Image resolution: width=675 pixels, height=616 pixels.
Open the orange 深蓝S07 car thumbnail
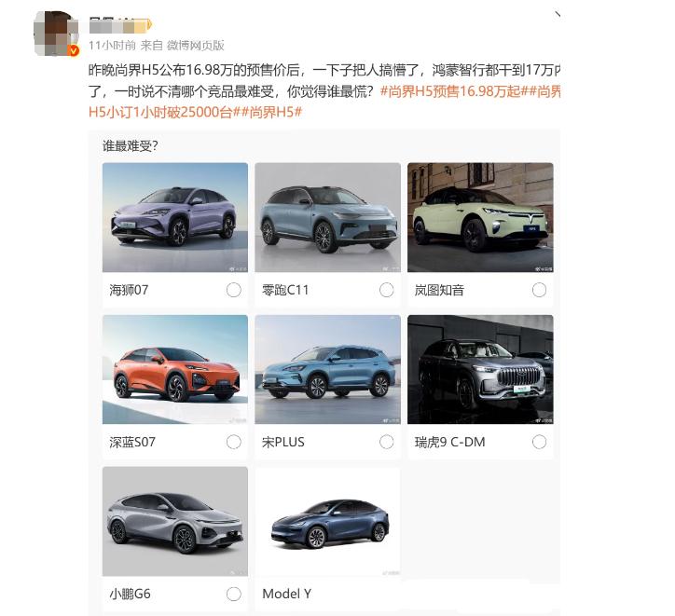(175, 370)
